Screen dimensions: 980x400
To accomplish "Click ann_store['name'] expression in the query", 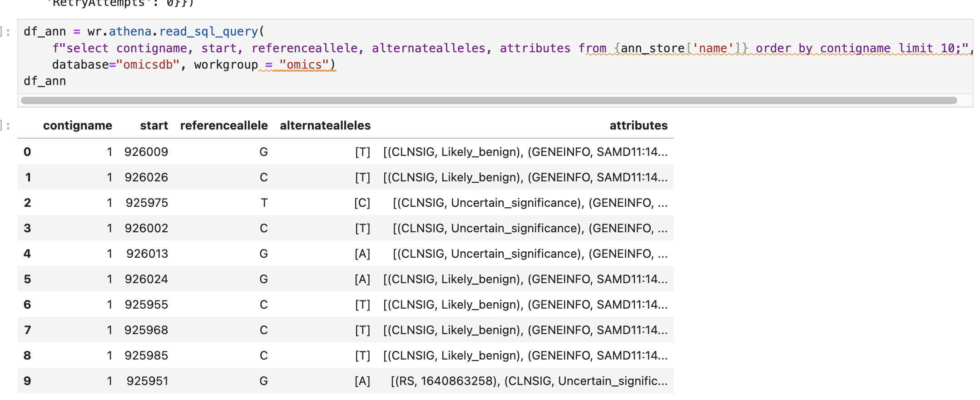I will tap(681, 48).
